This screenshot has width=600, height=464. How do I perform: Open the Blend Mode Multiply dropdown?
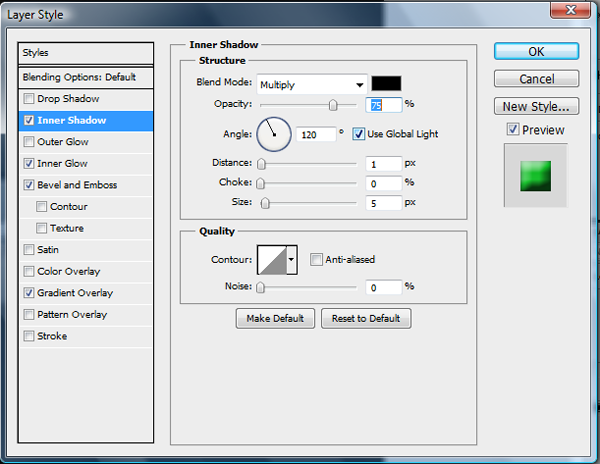312,85
